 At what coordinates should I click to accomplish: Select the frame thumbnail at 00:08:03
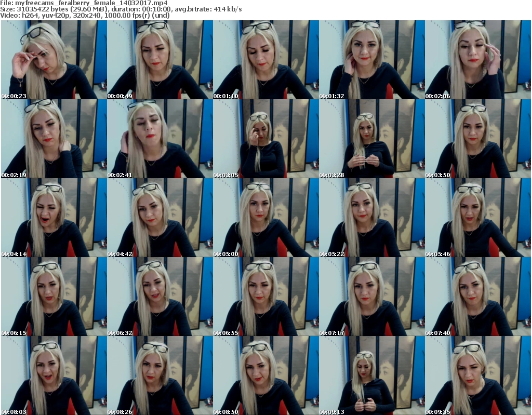54,376
